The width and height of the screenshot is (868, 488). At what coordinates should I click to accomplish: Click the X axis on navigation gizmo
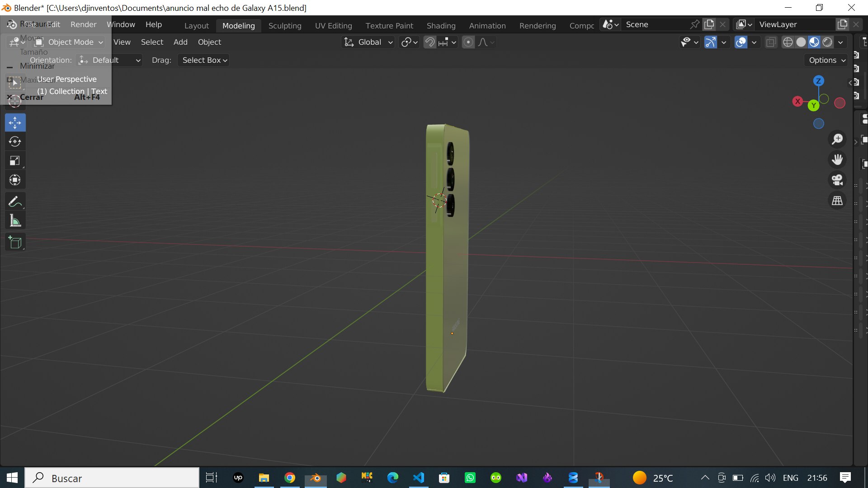pos(797,101)
